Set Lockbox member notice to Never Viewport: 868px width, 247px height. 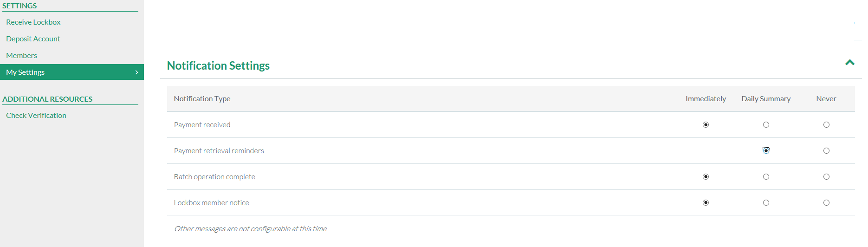pos(826,203)
